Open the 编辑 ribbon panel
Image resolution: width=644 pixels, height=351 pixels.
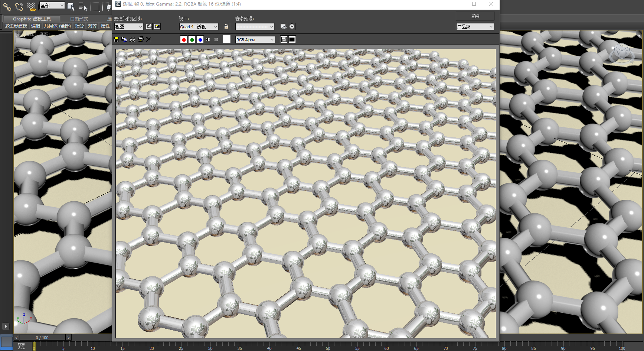click(x=36, y=26)
